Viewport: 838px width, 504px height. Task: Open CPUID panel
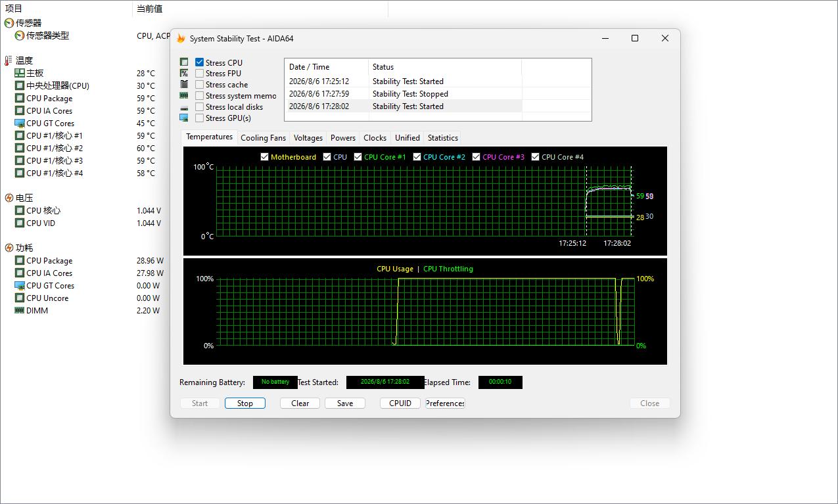[400, 403]
